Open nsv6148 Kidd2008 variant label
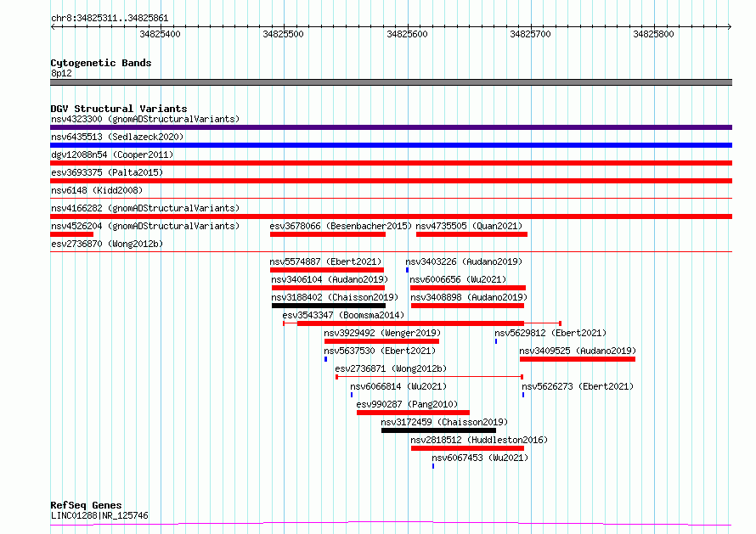Screen dimensions: 756x534 click(97, 190)
